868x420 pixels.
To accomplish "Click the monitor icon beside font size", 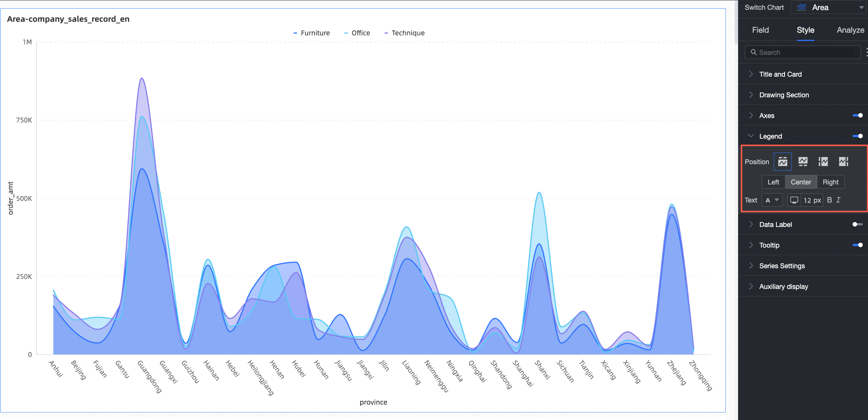I will click(794, 200).
